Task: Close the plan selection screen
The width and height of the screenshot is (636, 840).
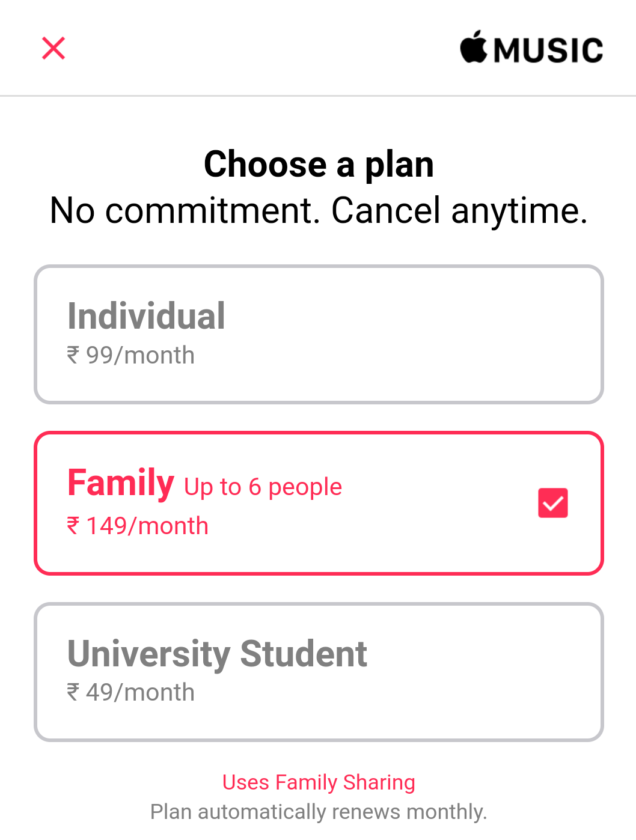Action: pos(54,48)
